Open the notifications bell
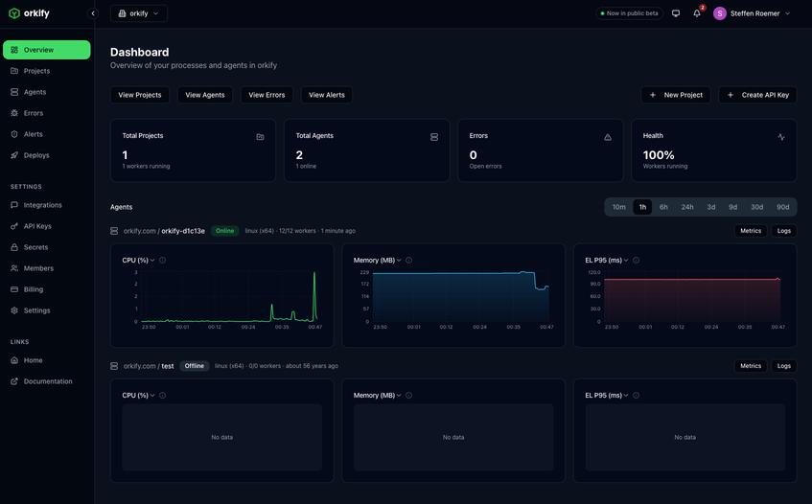812x504 pixels. 697,13
